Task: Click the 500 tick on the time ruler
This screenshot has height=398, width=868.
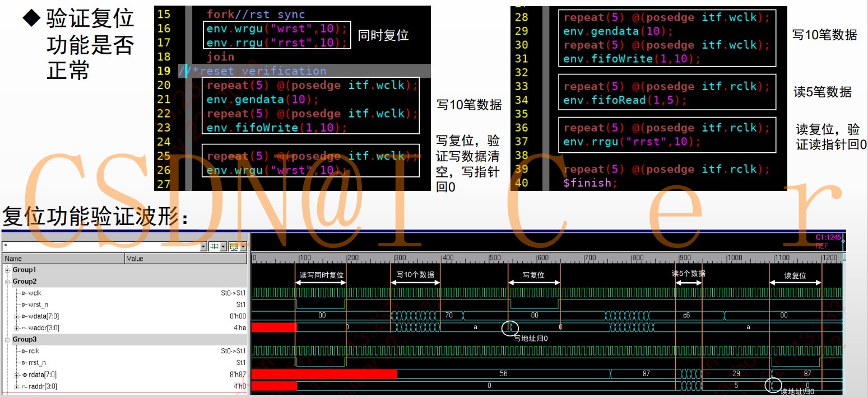Action: pos(495,258)
